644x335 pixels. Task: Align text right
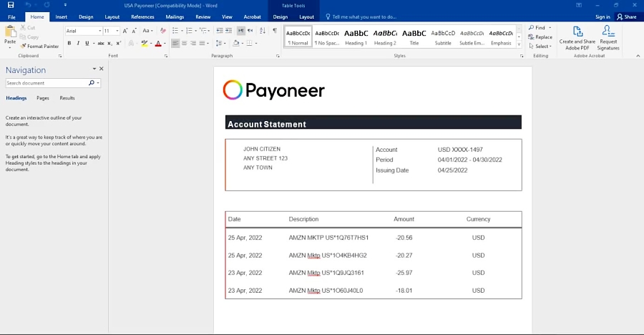193,43
